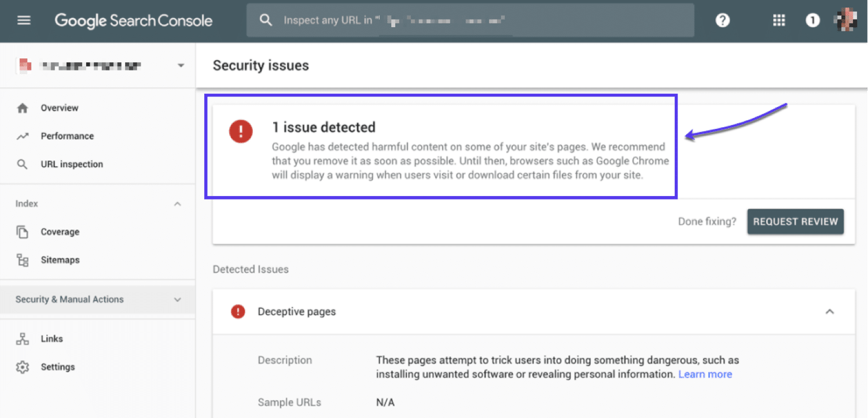Viewport: 868px width, 418px height.
Task: Open the Help question mark icon
Action: (723, 20)
